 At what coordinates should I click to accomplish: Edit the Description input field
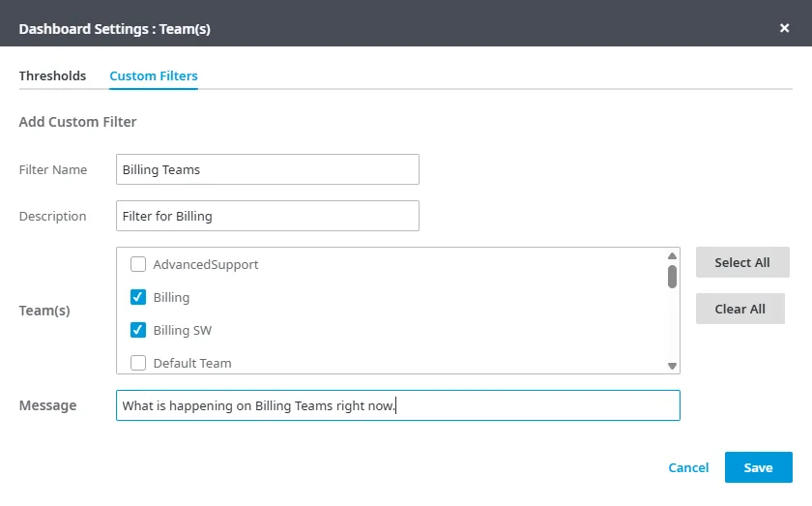click(x=267, y=216)
